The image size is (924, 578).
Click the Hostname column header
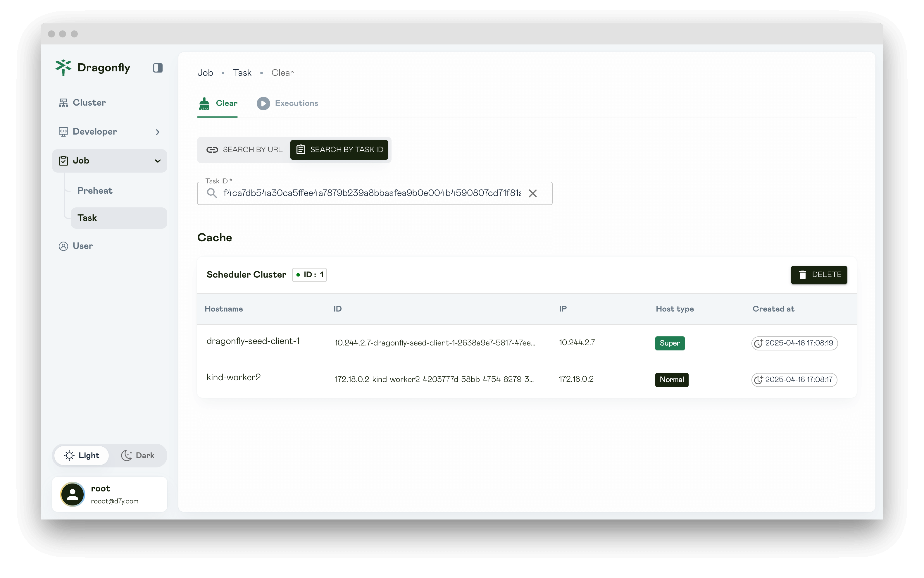click(x=224, y=309)
